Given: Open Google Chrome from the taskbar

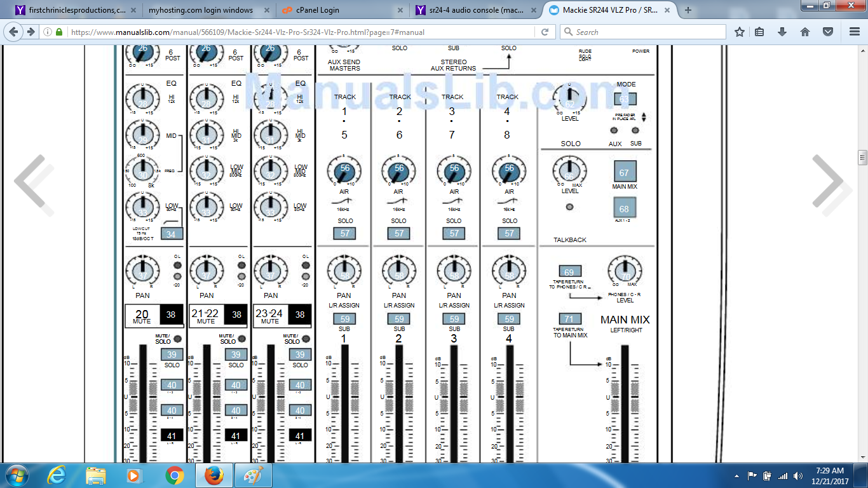Looking at the screenshot, I should click(174, 475).
